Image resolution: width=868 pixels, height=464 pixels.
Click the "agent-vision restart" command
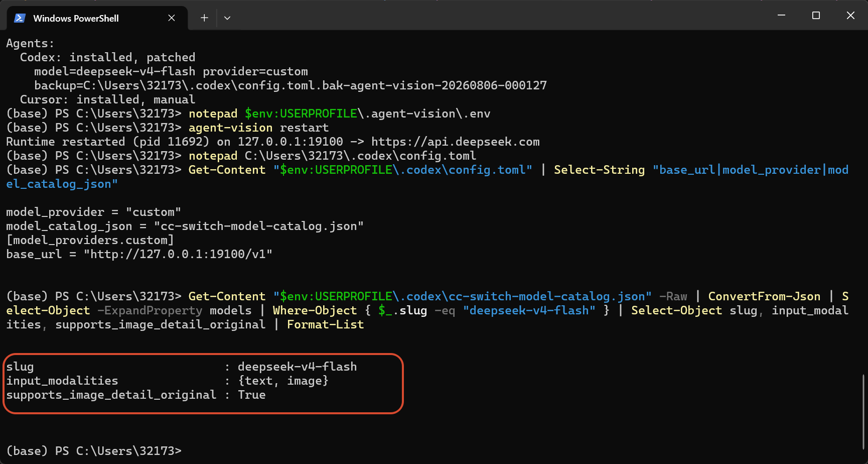pos(259,128)
